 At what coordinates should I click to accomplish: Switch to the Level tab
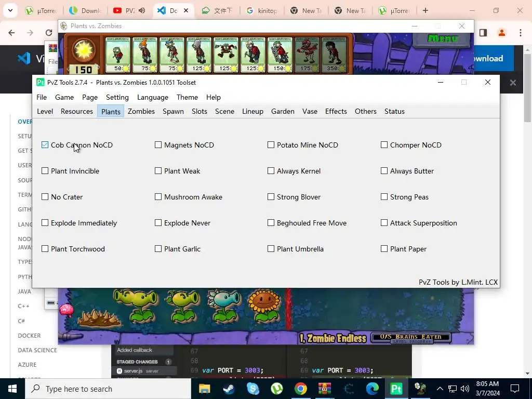pyautogui.click(x=45, y=111)
